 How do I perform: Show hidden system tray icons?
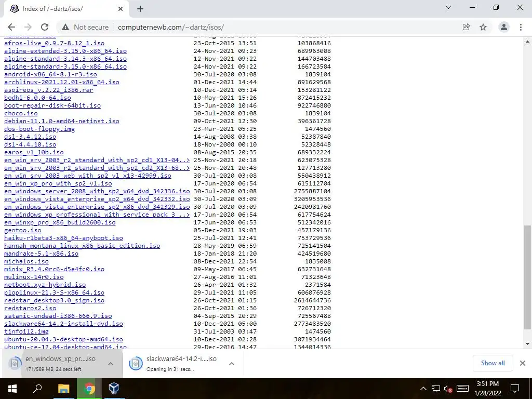coord(423,389)
